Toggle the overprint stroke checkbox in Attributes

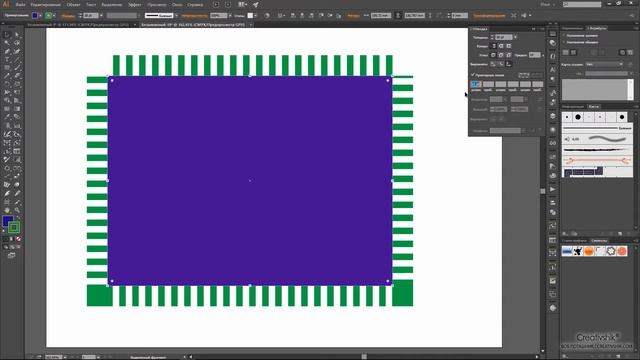pyautogui.click(x=564, y=42)
